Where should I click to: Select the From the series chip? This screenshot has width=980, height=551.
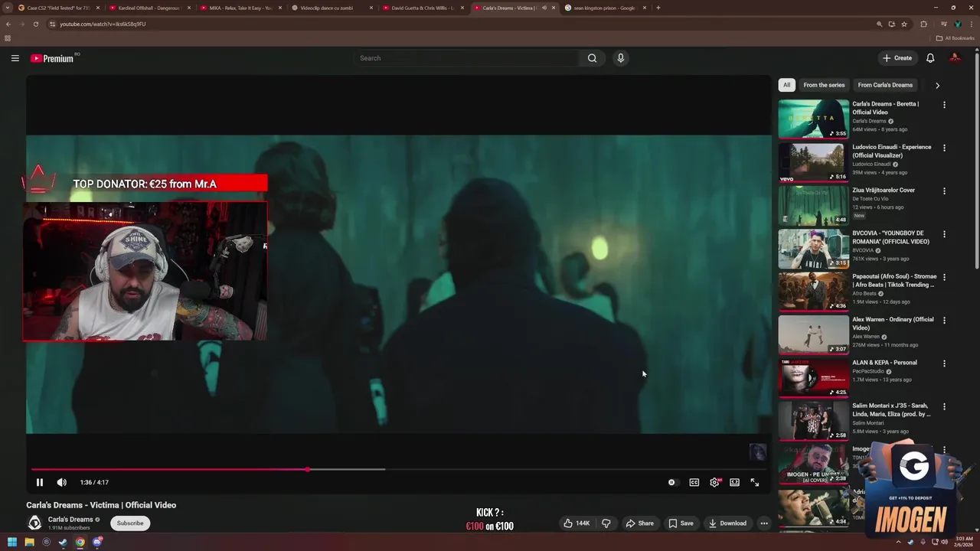[824, 85]
